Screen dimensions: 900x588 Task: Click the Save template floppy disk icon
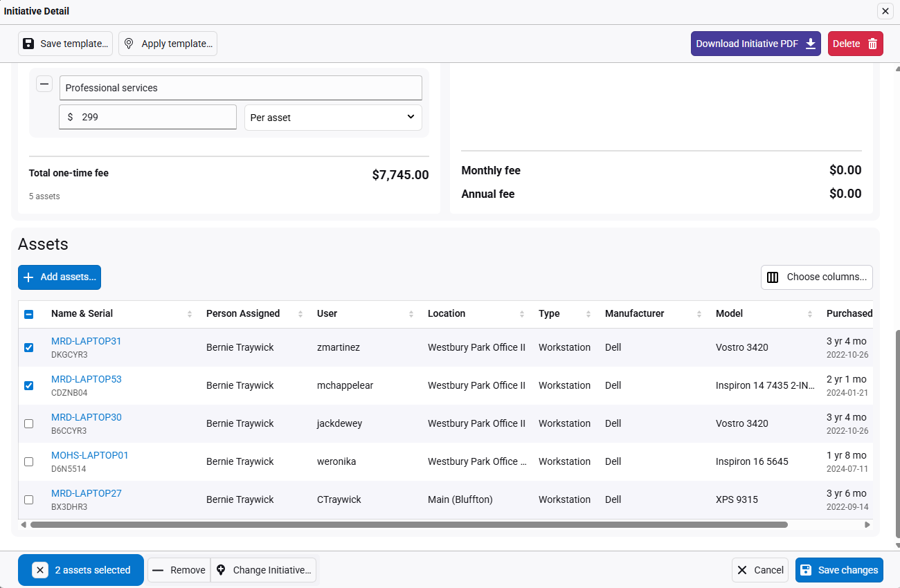pos(28,44)
